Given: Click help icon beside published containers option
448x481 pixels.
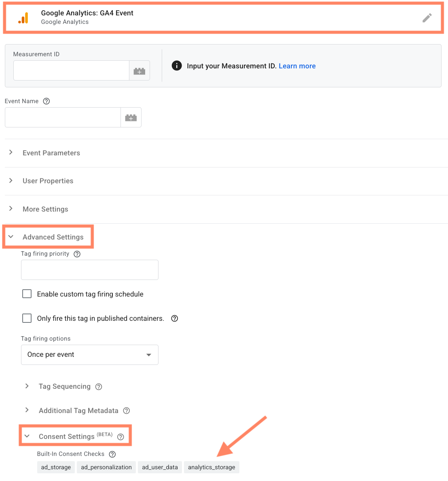Looking at the screenshot, I should click(x=175, y=318).
